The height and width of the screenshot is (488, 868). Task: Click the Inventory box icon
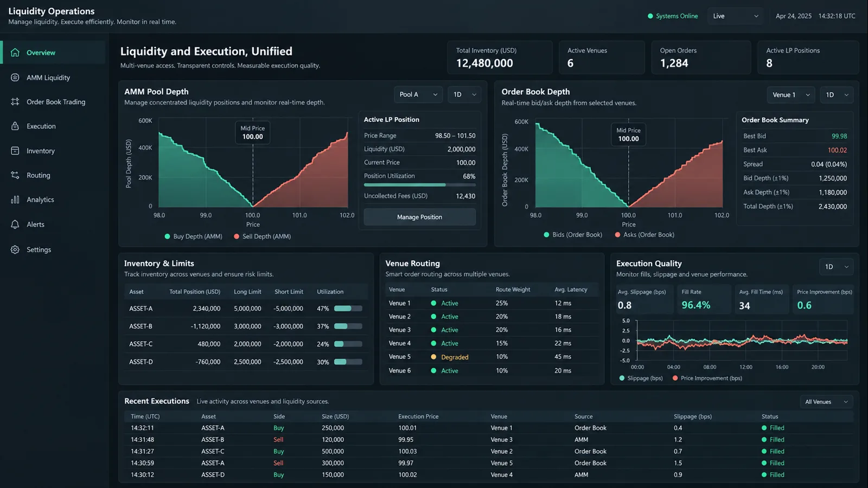click(15, 151)
